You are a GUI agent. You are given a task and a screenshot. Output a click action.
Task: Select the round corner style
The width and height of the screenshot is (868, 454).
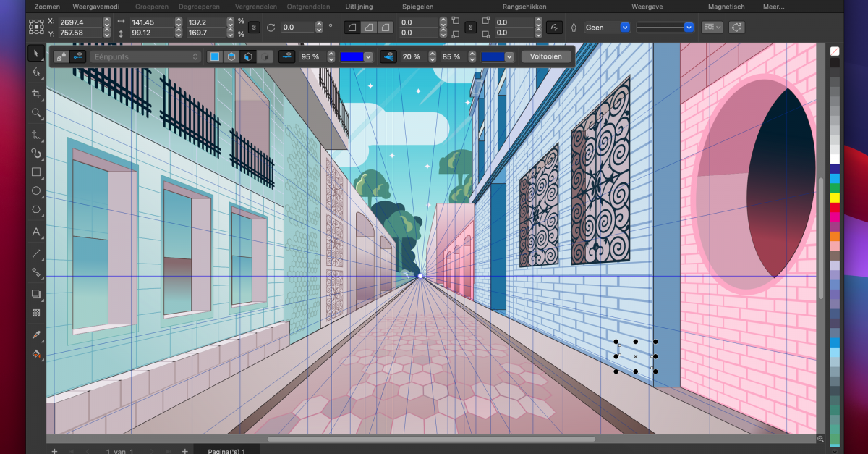[352, 27]
